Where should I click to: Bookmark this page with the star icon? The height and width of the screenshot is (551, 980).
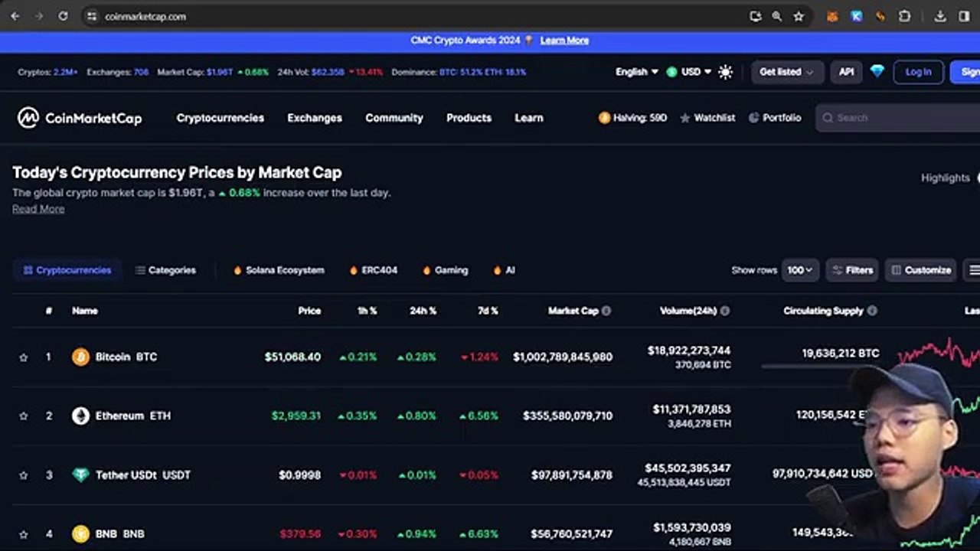click(x=799, y=16)
